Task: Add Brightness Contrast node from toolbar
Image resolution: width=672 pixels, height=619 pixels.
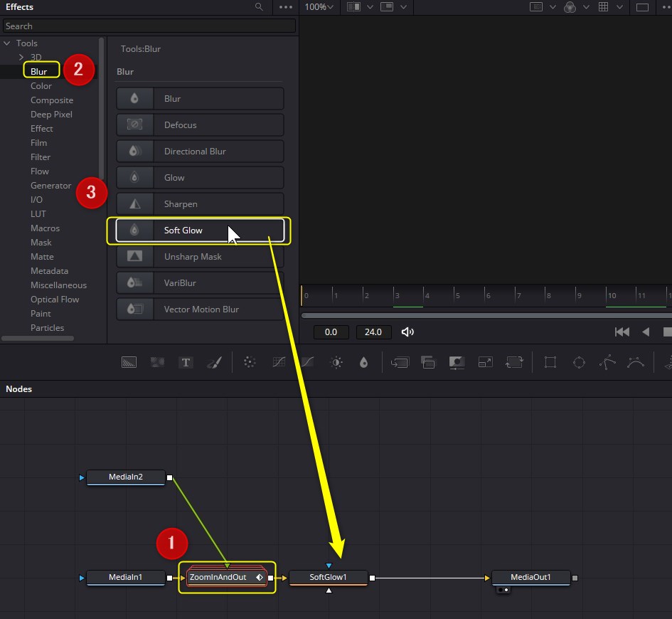Action: (x=336, y=363)
